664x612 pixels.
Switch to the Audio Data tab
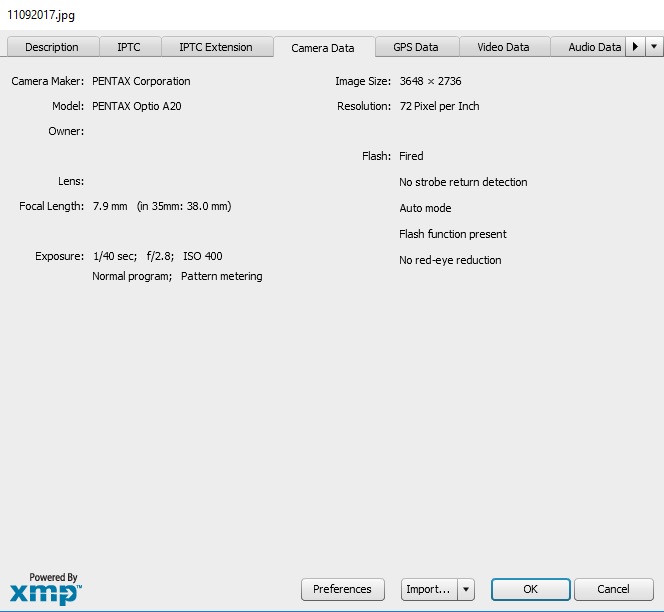click(594, 47)
